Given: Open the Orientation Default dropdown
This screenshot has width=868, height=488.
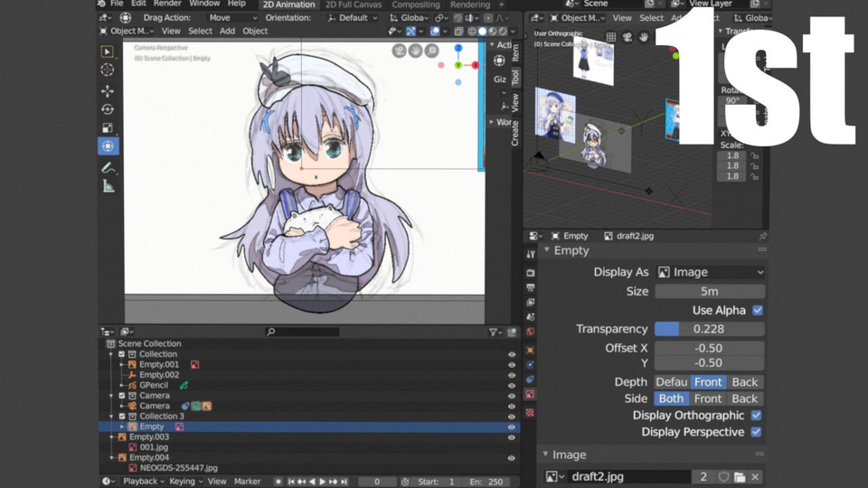Looking at the screenshot, I should click(352, 18).
